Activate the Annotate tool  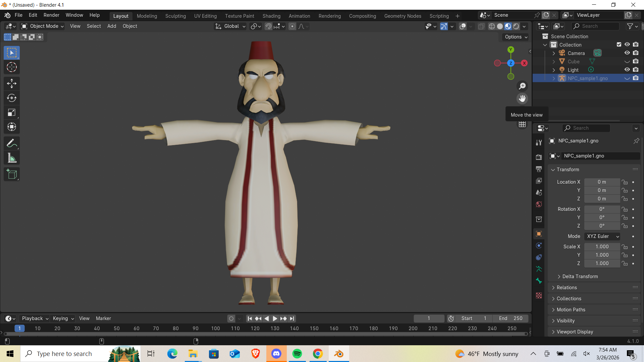[x=12, y=143]
